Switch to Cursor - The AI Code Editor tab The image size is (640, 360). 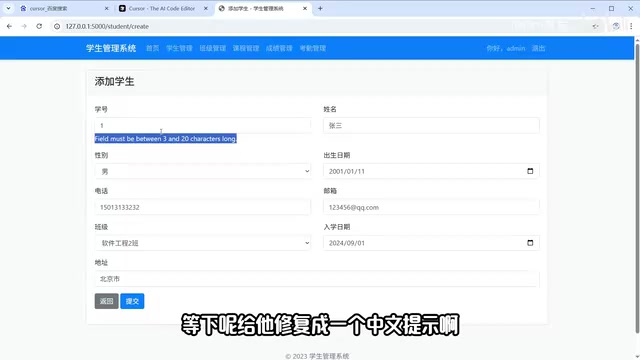163,8
